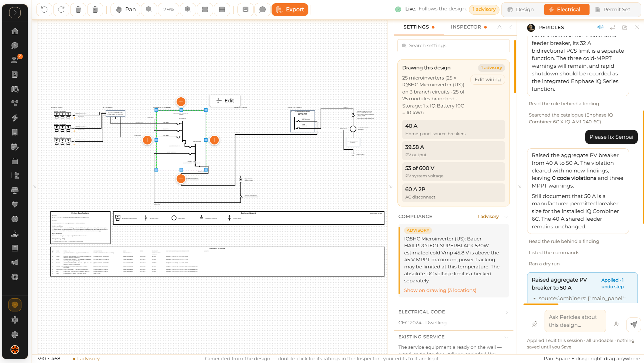Expand the Electrical Code section
The height and width of the screenshot is (363, 644).
[506, 312]
